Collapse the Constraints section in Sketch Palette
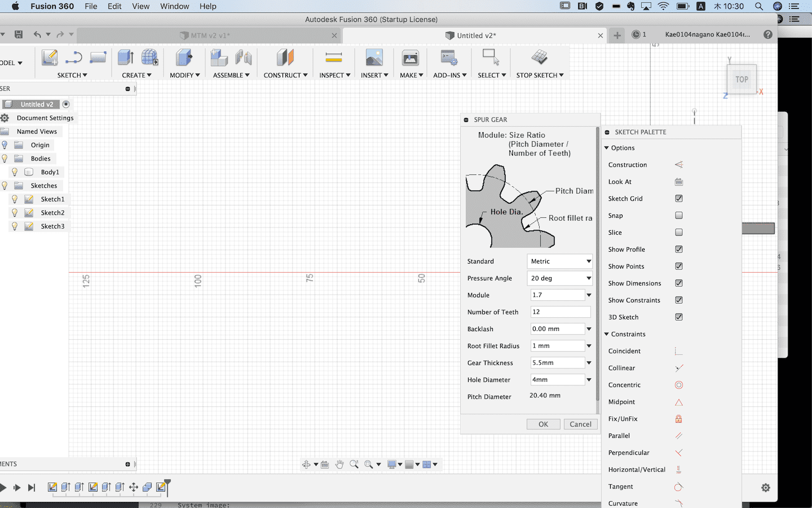This screenshot has height=508, width=812. (x=607, y=334)
